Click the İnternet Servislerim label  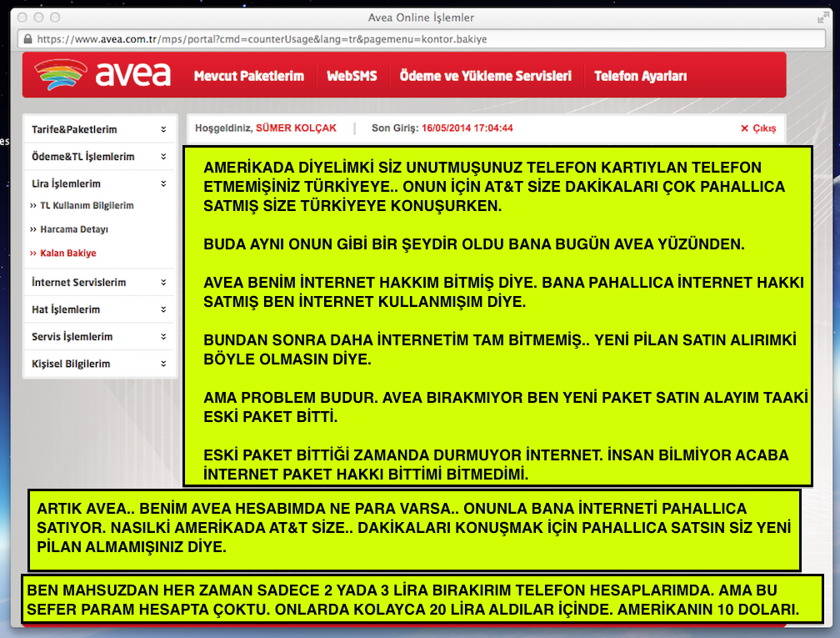tap(78, 282)
